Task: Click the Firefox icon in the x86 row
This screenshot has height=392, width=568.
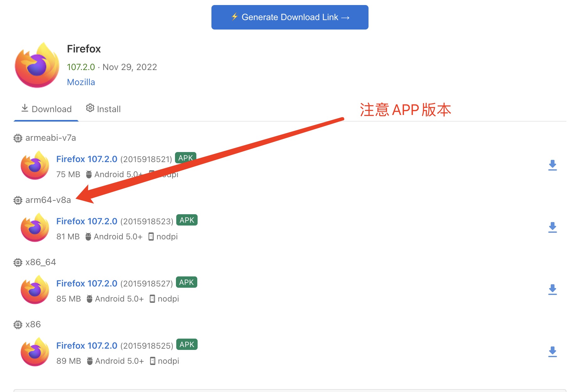Action: [35, 352]
